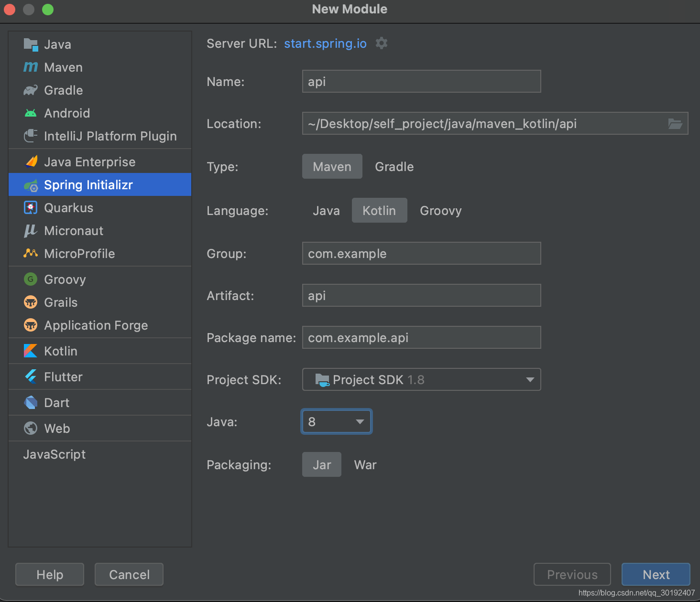Select Grails entry
This screenshot has height=602, width=700.
coord(100,302)
